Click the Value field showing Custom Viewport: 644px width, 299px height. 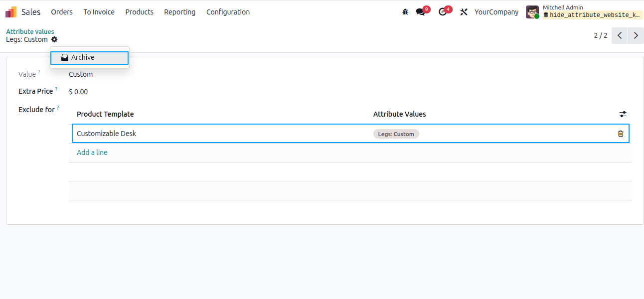point(81,74)
